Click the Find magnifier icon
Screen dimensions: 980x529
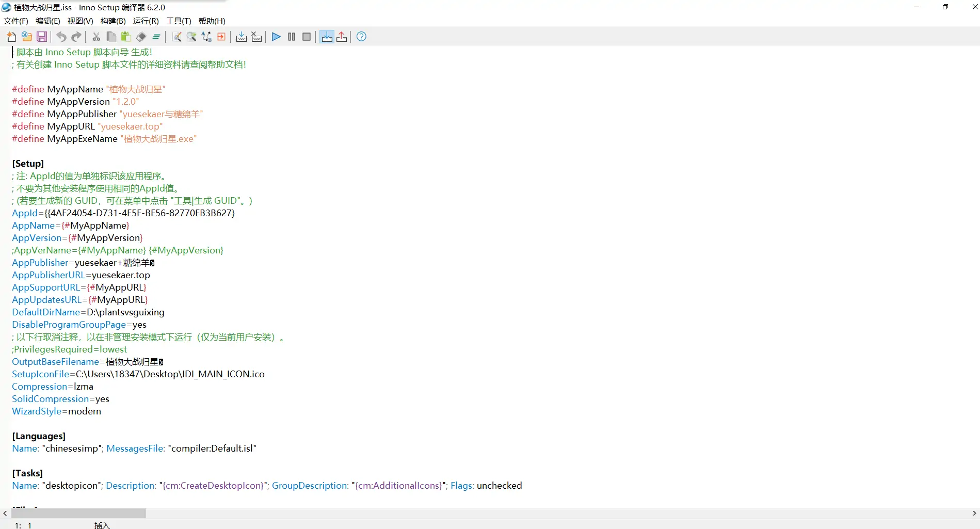pyautogui.click(x=191, y=37)
